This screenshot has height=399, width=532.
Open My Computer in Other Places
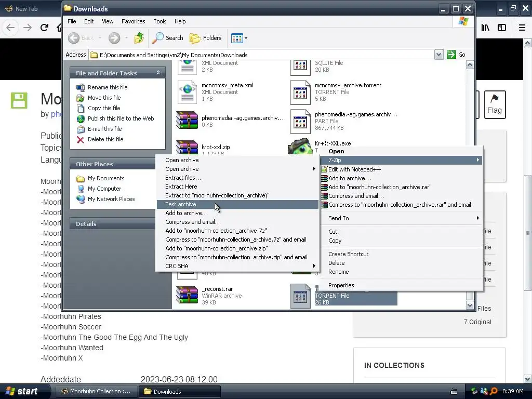click(x=104, y=189)
